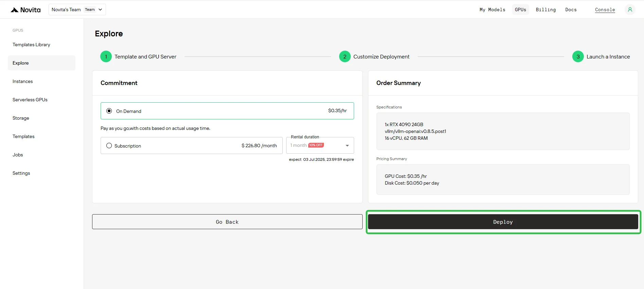Open Docs in top navigation

tap(571, 10)
